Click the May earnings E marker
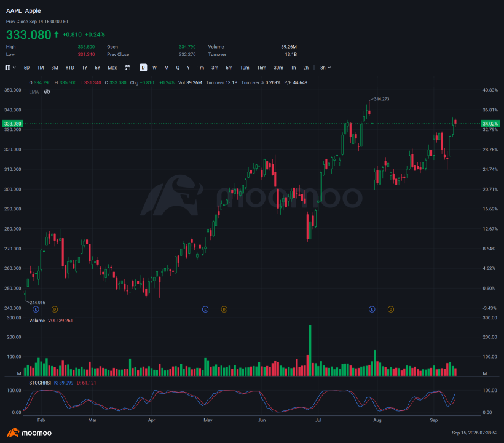 click(205, 309)
